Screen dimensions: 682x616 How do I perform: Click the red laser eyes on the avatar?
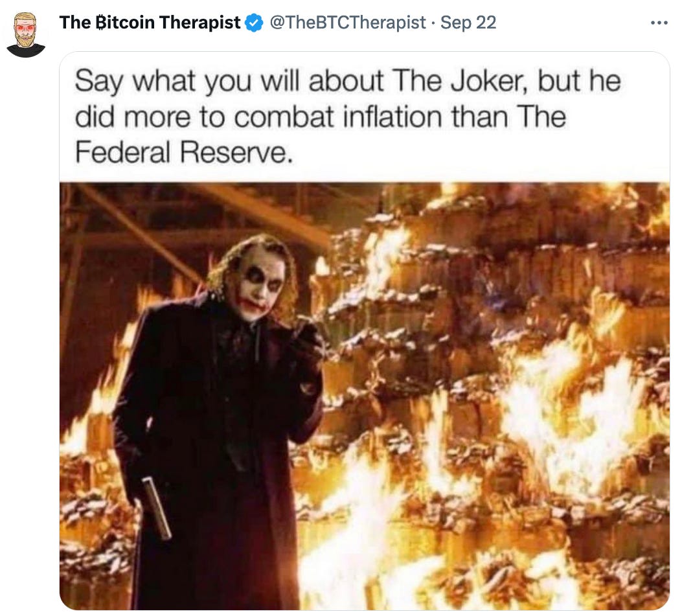[26, 27]
